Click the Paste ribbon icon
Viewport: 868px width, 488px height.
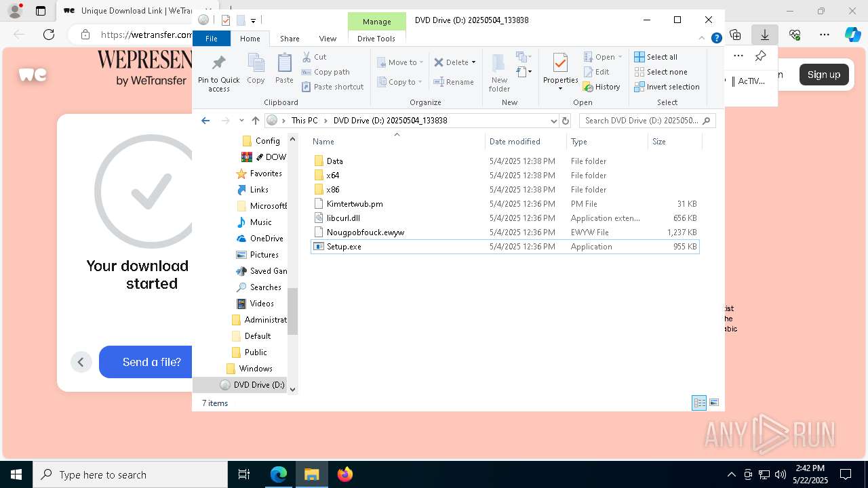(x=284, y=64)
